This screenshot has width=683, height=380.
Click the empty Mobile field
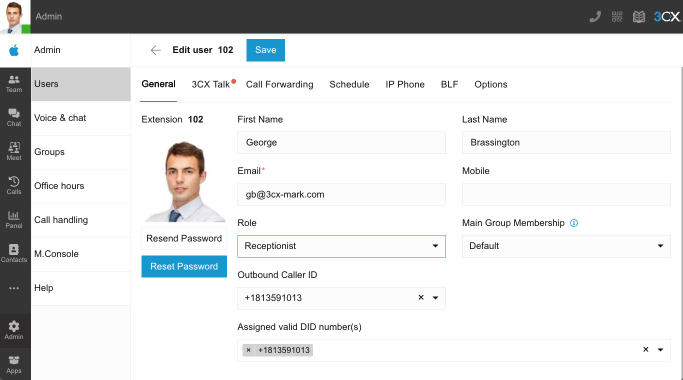coord(566,194)
